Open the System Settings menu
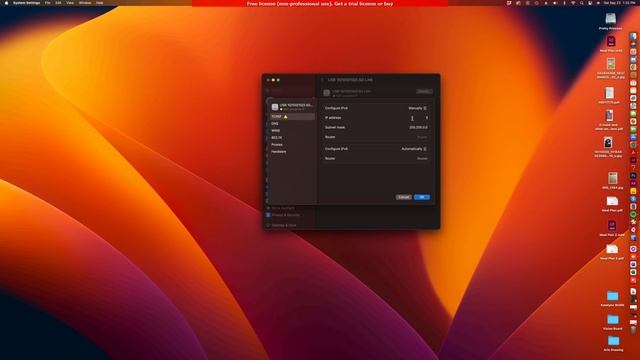Viewport: 640px width, 360px height. [x=27, y=3]
